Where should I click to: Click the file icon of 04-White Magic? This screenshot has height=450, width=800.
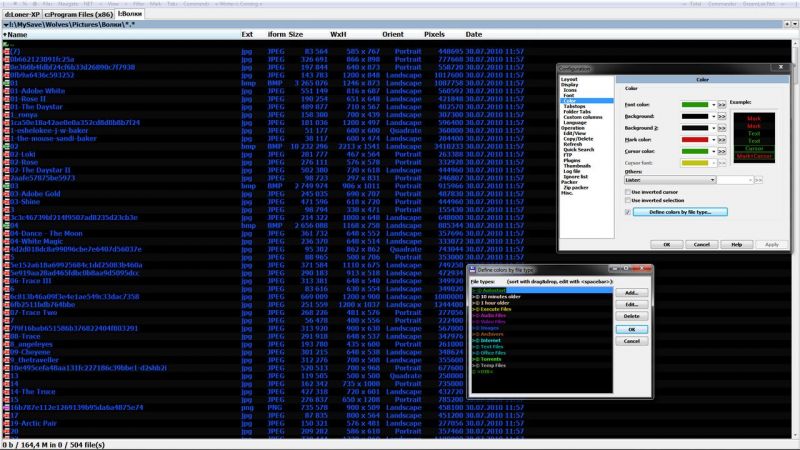[5, 241]
